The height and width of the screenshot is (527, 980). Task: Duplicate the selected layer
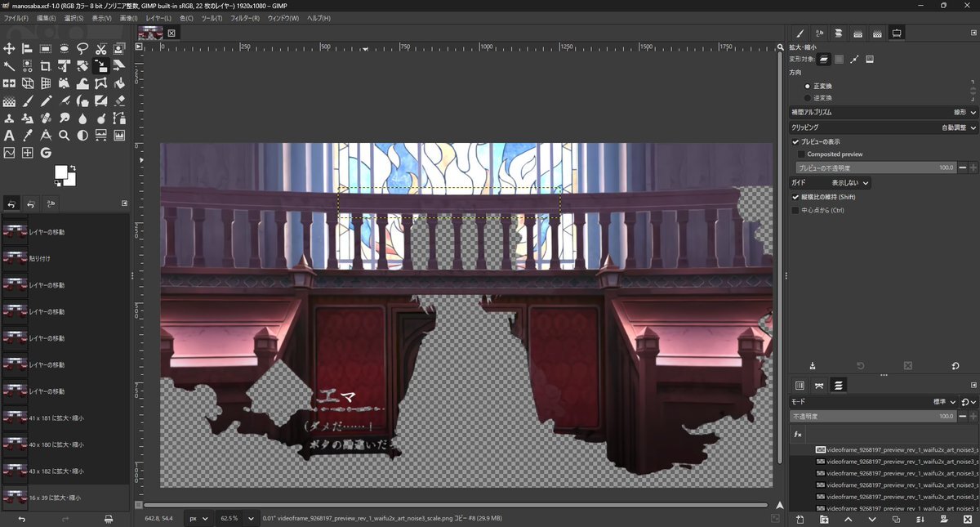(897, 520)
